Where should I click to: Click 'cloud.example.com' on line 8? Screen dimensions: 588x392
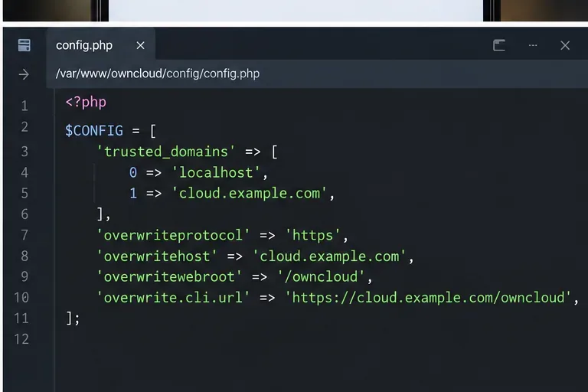point(329,256)
